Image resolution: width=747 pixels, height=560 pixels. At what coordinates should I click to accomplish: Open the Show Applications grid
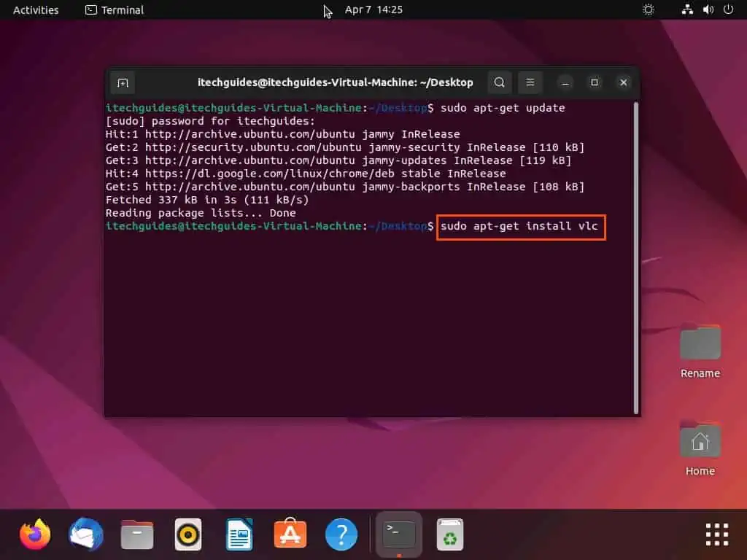coord(716,534)
